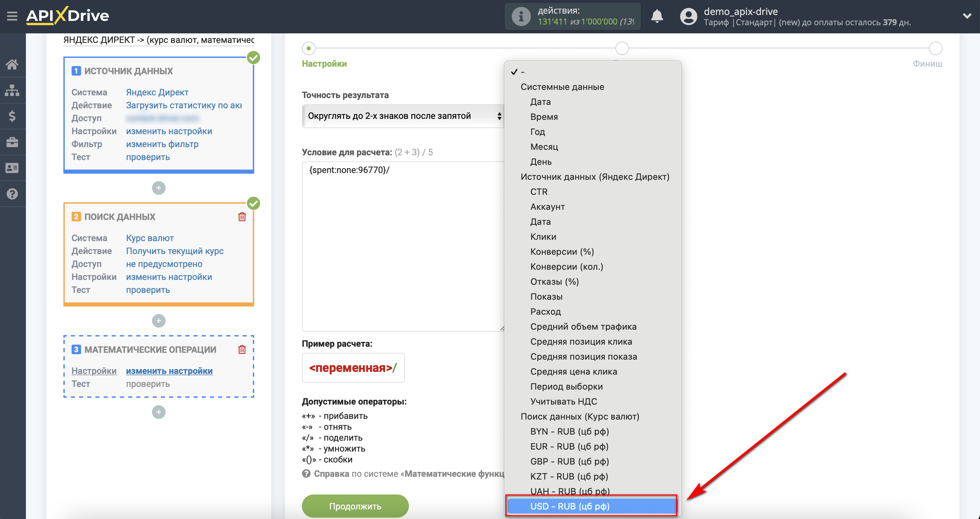This screenshot has height=519, width=980.
Task: Select Расход option
Action: pyautogui.click(x=593, y=311)
